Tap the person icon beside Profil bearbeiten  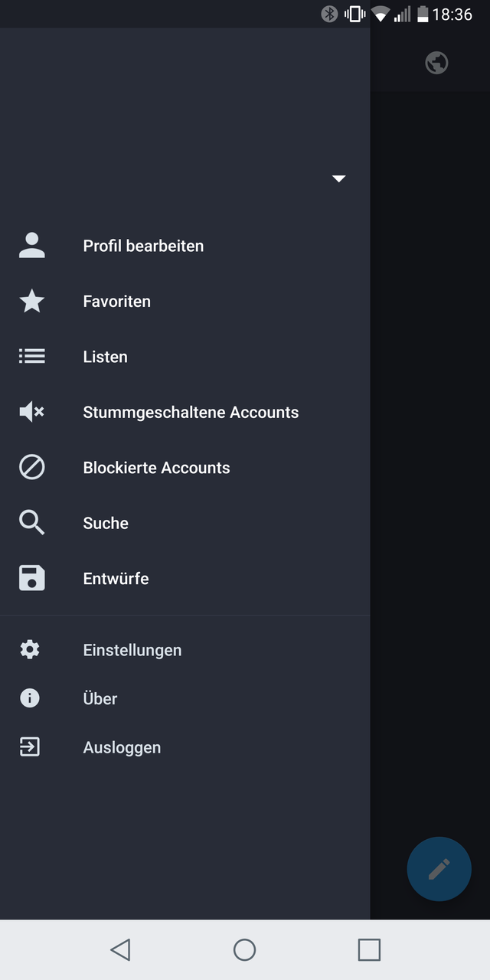pyautogui.click(x=31, y=246)
